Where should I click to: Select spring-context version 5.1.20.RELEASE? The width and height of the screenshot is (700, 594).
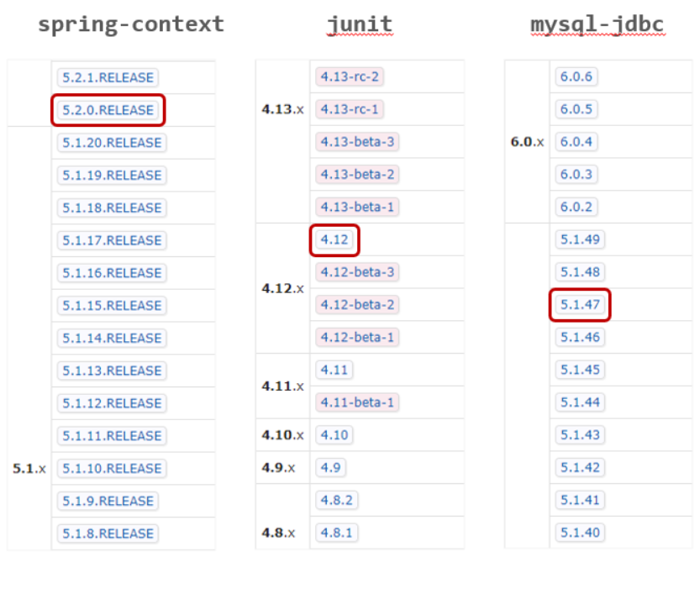tap(111, 143)
